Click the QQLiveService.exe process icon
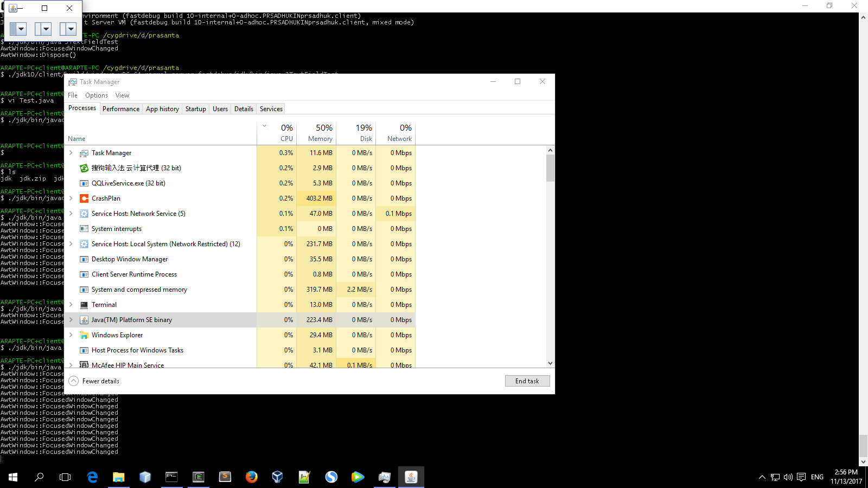Viewport: 868px width, 488px height. [x=84, y=183]
